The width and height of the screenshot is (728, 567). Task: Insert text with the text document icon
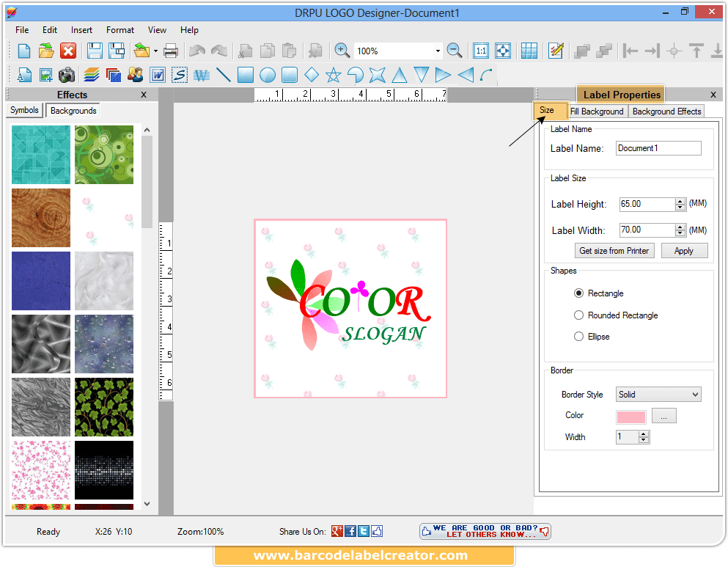click(23, 75)
